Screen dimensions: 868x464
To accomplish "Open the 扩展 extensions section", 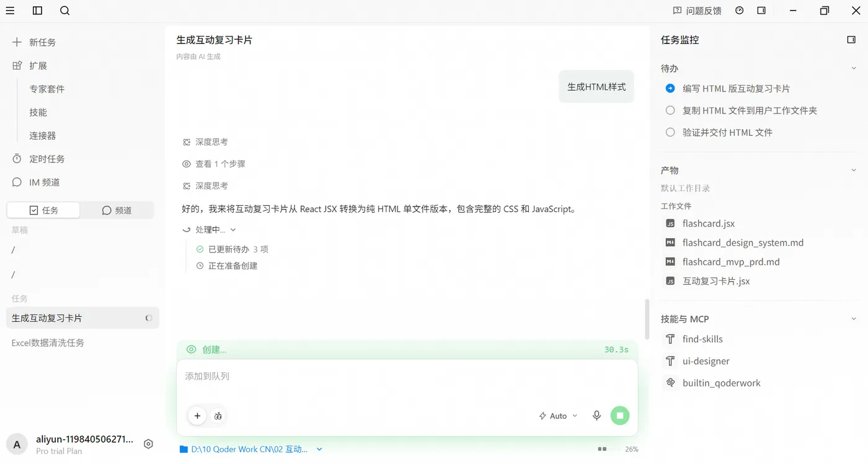I will click(30, 66).
